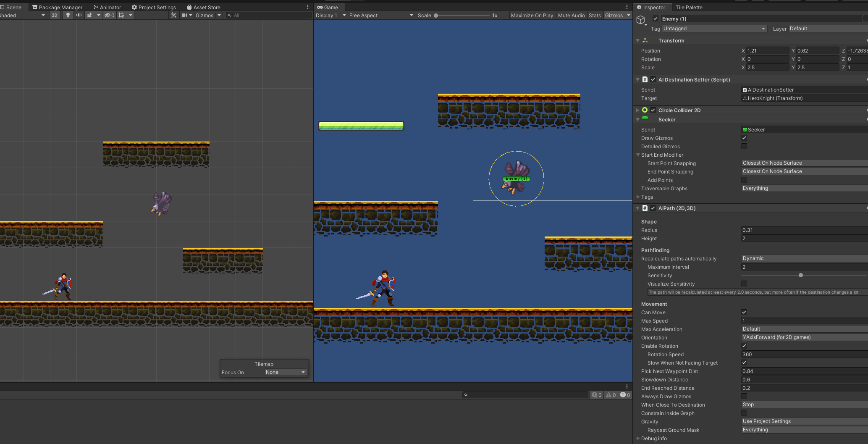Toggle console error messages counter
The image size is (868, 444).
[625, 395]
